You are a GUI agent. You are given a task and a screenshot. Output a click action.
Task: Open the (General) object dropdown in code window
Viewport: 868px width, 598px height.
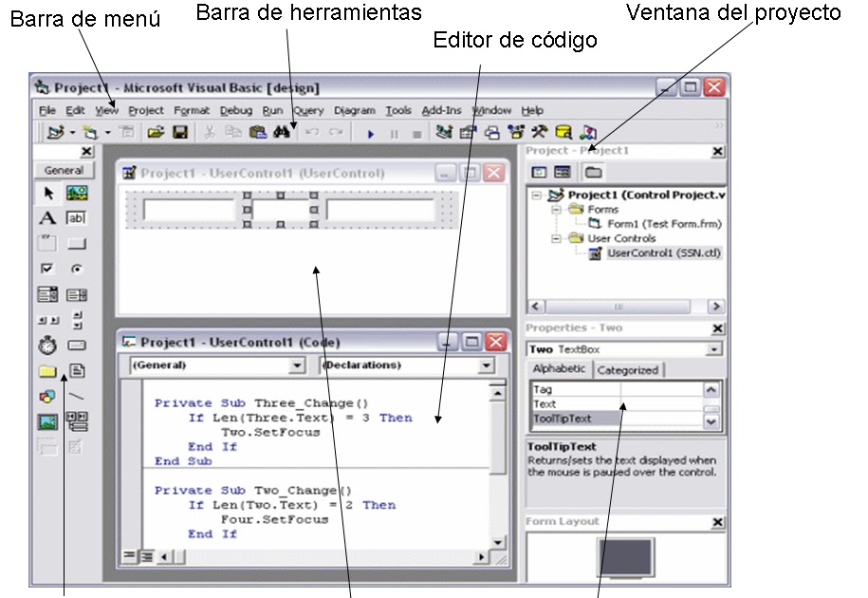(297, 365)
